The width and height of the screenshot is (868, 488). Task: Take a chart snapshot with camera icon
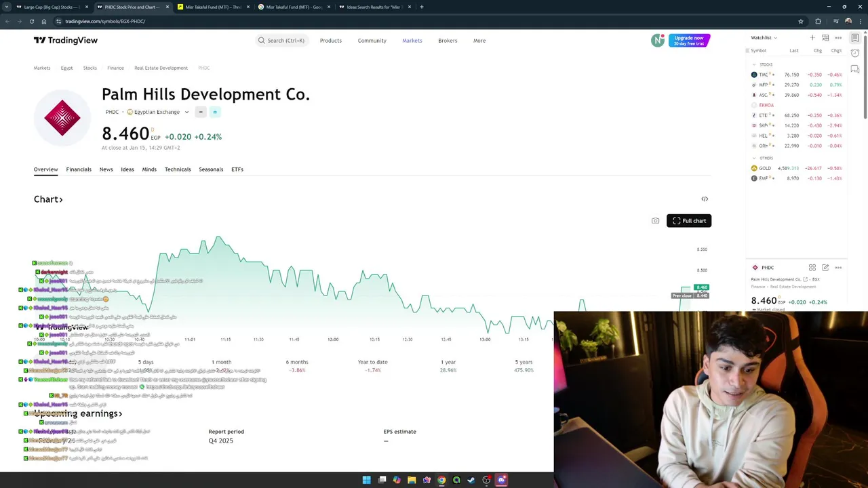pyautogui.click(x=655, y=221)
